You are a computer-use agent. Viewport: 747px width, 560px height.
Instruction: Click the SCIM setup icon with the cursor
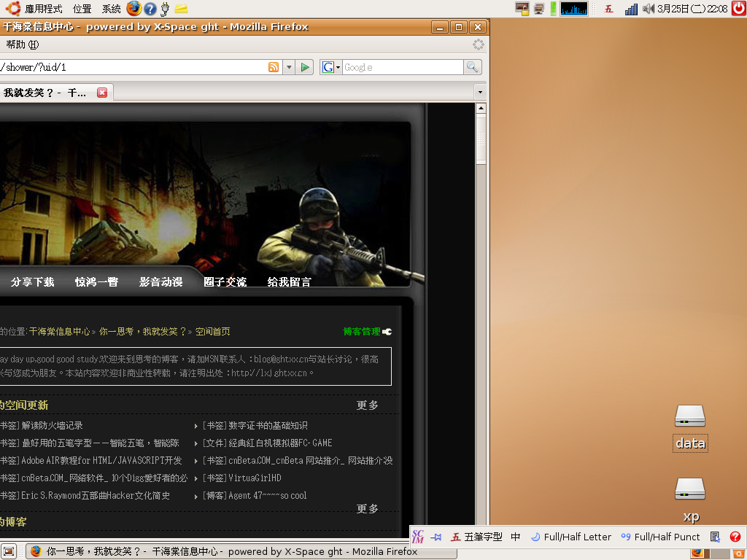(x=715, y=537)
